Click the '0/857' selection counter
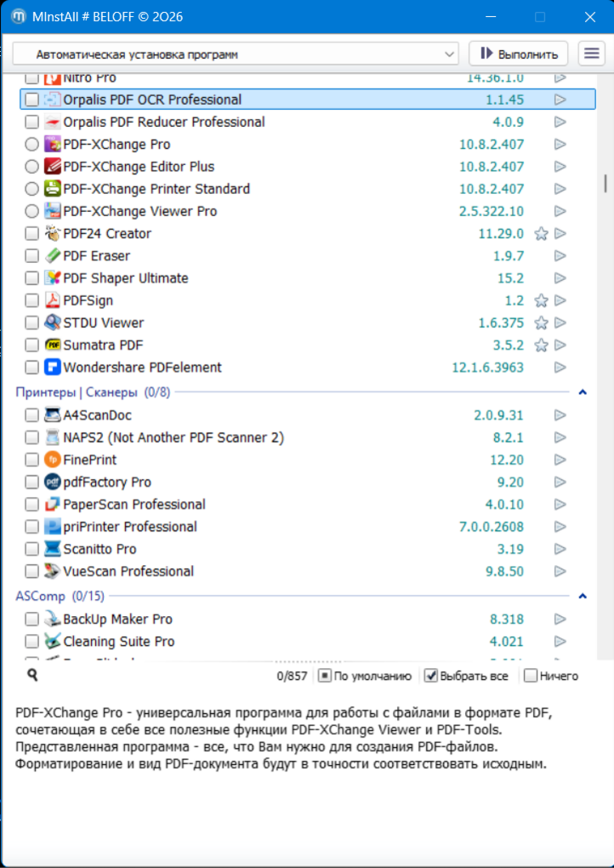This screenshot has height=868, width=614. click(x=292, y=676)
